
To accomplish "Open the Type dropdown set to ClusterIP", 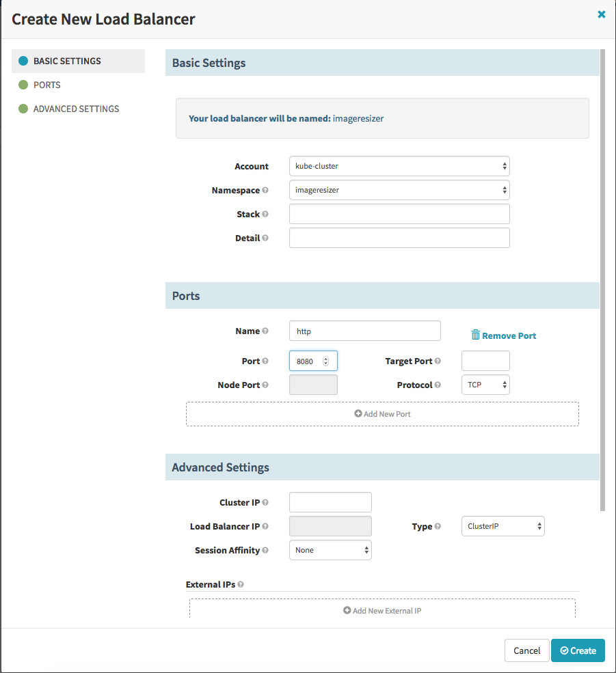I will 503,526.
